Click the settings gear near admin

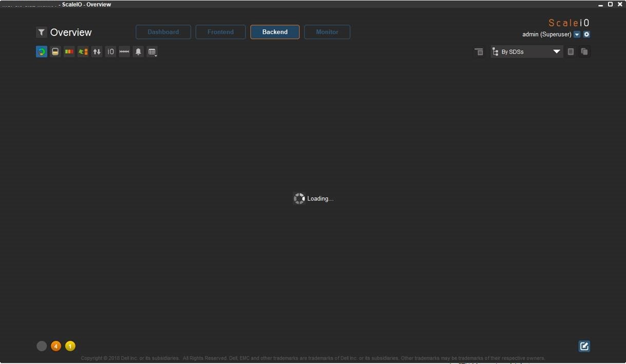pos(586,34)
